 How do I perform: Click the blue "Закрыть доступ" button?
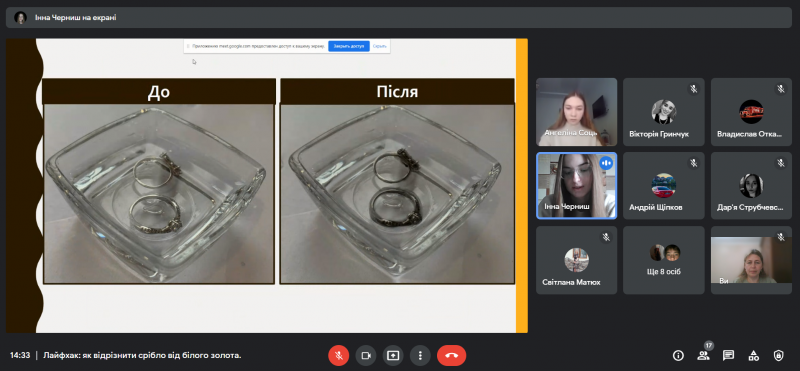click(x=348, y=46)
